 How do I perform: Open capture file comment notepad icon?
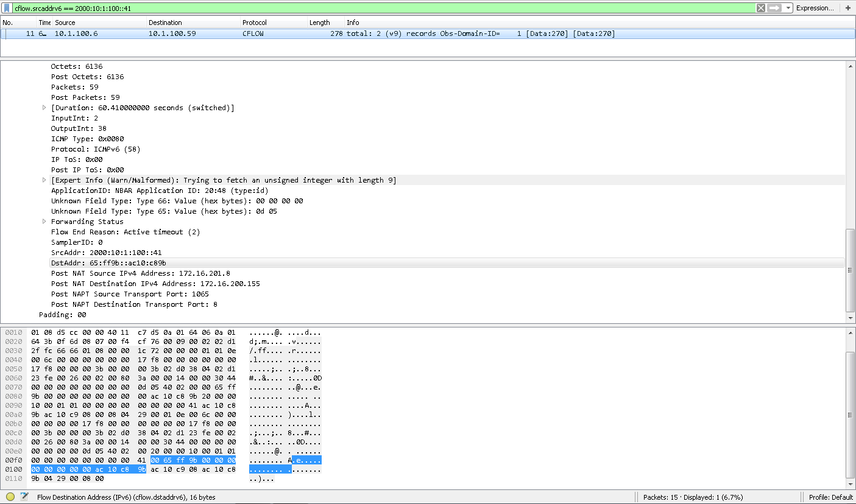point(24,497)
